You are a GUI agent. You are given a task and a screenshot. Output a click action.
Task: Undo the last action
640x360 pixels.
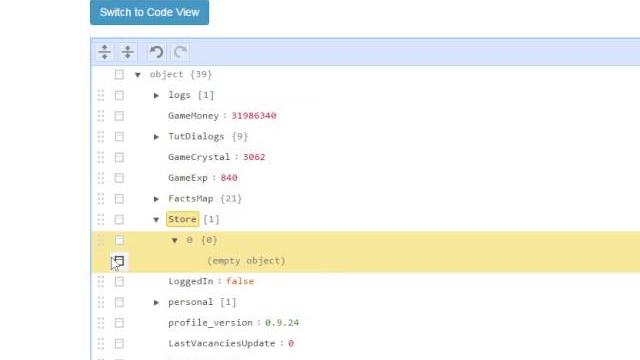pos(156,52)
